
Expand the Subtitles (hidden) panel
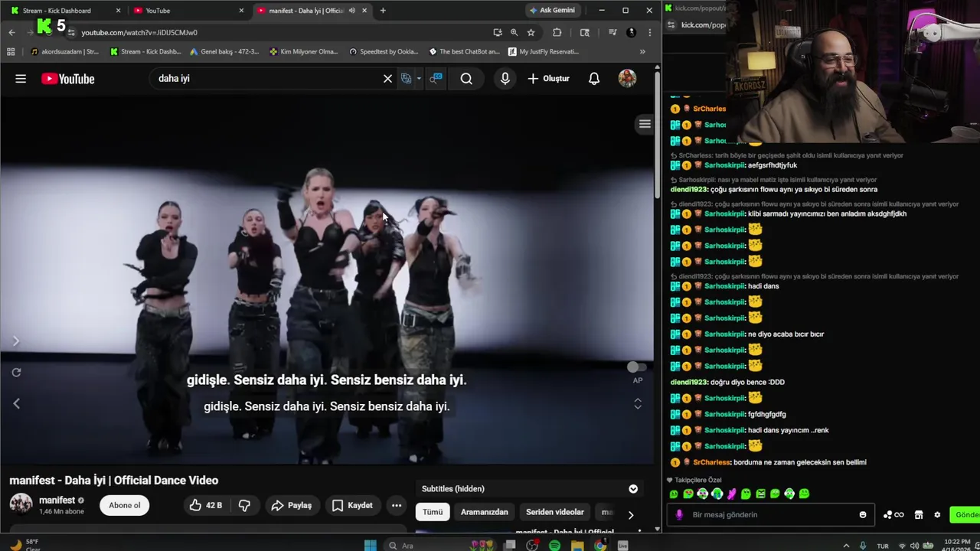[x=633, y=489]
